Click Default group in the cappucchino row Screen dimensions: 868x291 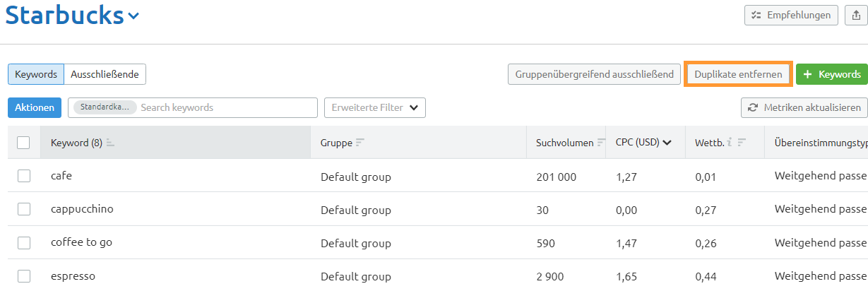(356, 210)
